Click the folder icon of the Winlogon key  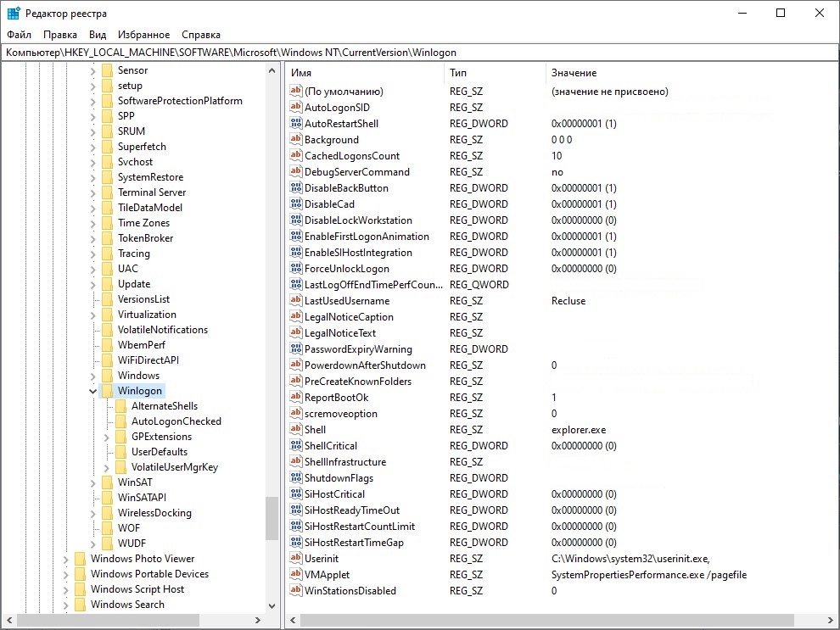[x=107, y=391]
